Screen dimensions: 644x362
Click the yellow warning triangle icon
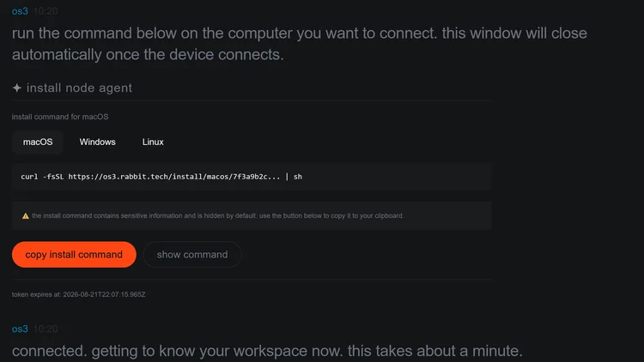pos(26,216)
